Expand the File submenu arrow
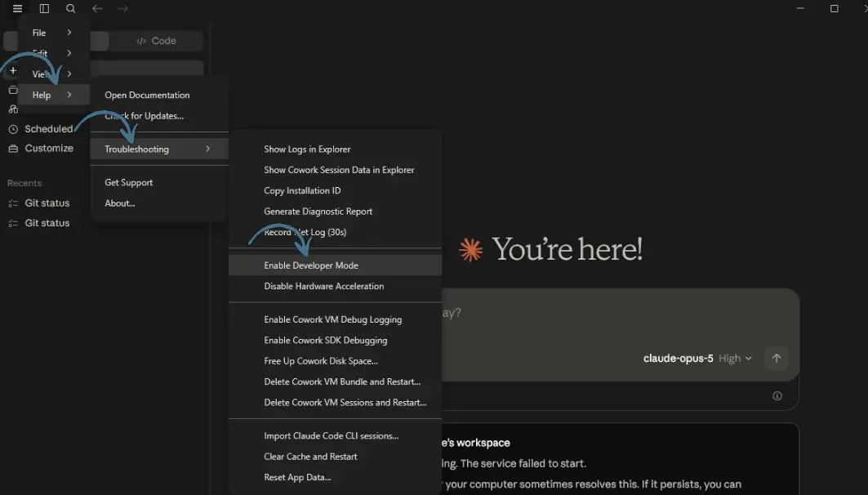 pyautogui.click(x=69, y=33)
